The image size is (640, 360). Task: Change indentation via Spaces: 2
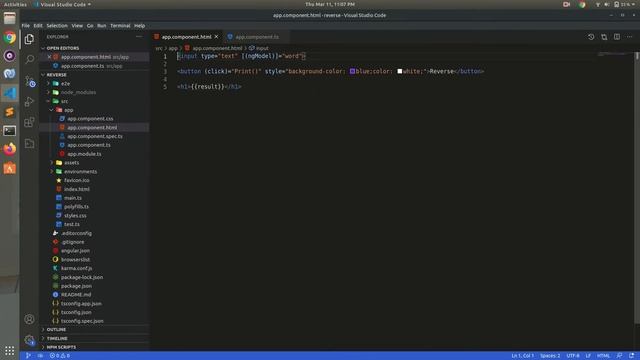coord(550,356)
